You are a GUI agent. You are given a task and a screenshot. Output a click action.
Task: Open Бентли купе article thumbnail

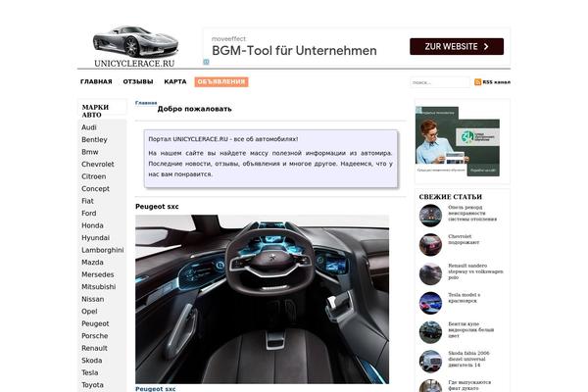(x=430, y=332)
